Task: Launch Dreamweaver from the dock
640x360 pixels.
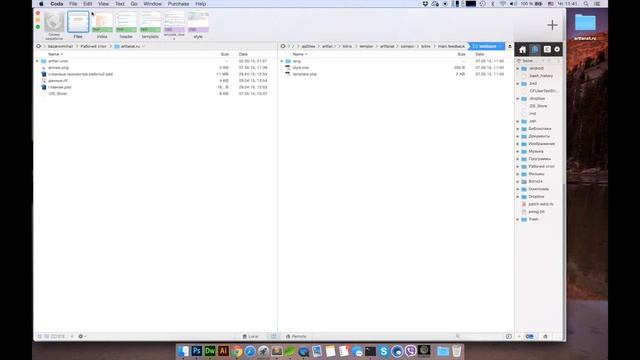Action: click(210, 351)
